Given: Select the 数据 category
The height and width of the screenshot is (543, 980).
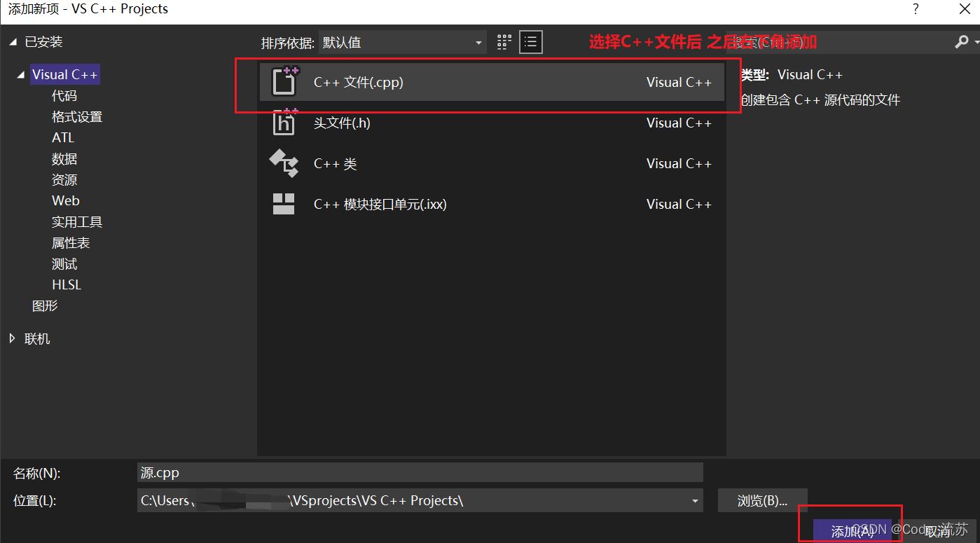Looking at the screenshot, I should tap(64, 159).
